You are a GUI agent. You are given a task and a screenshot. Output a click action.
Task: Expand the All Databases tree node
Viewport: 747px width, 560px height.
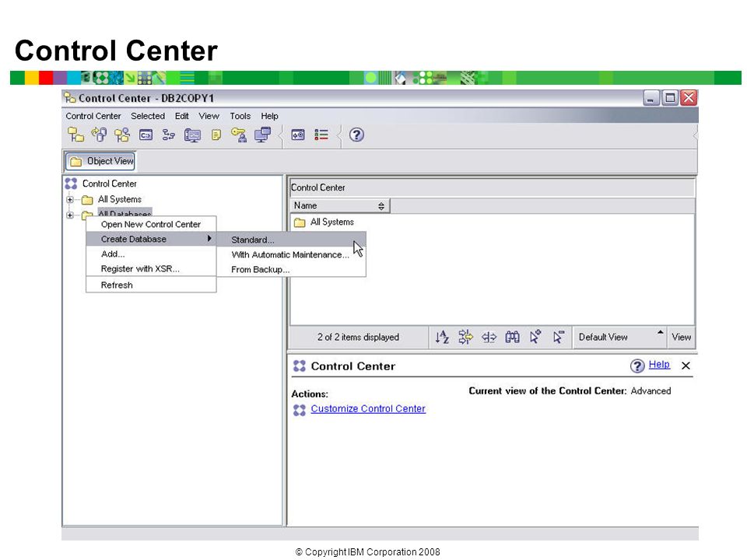click(x=70, y=215)
